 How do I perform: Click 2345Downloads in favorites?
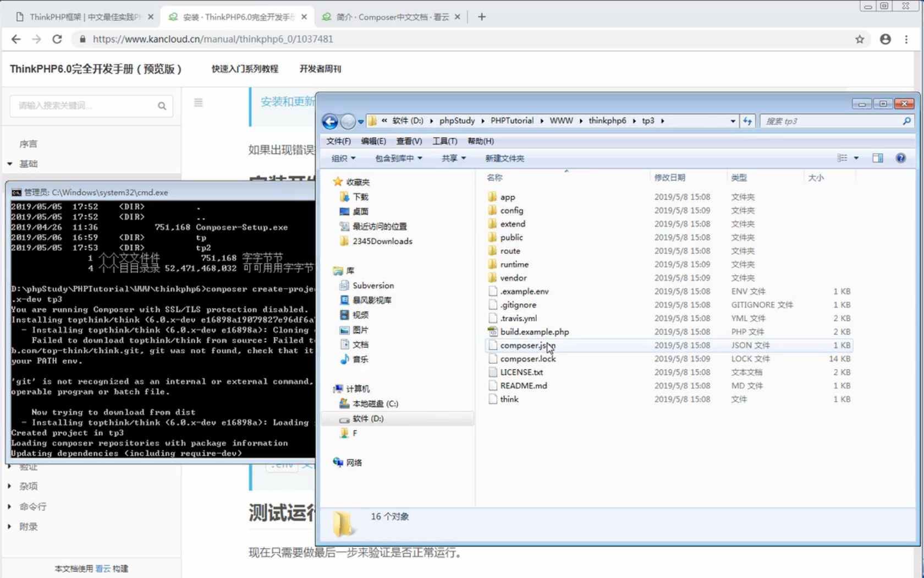(382, 241)
